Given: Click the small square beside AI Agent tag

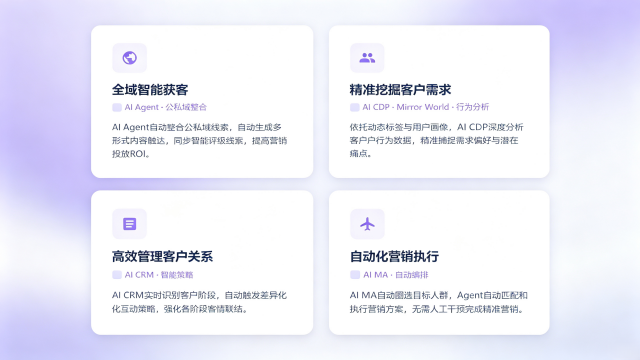Looking at the screenshot, I should point(117,107).
